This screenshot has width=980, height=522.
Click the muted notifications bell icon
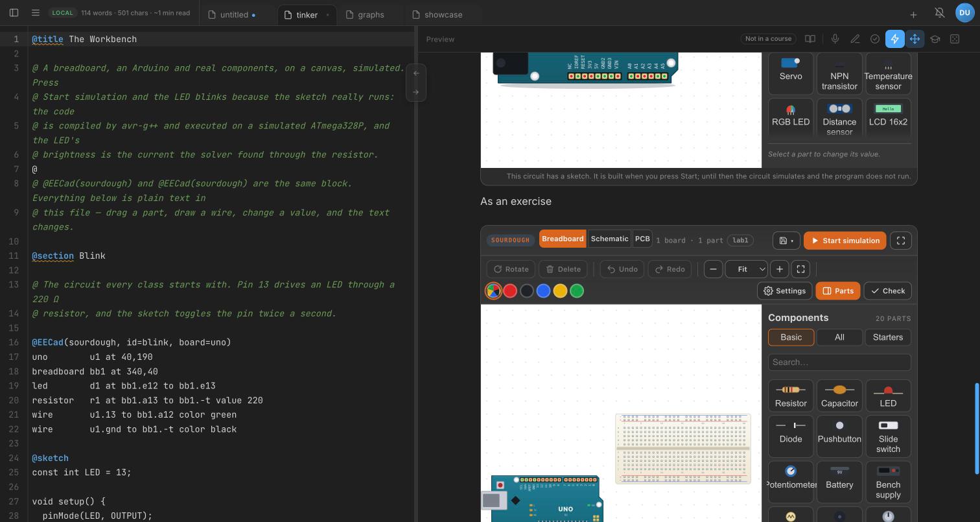tap(939, 13)
